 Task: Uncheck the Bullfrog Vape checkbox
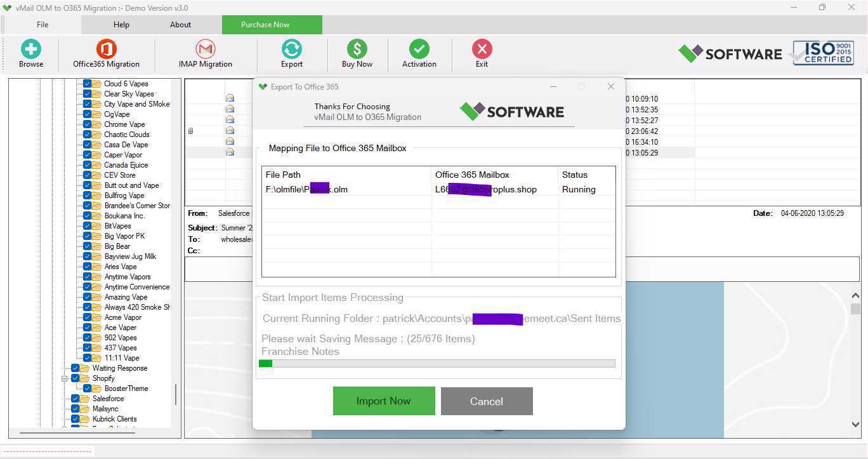(88, 196)
